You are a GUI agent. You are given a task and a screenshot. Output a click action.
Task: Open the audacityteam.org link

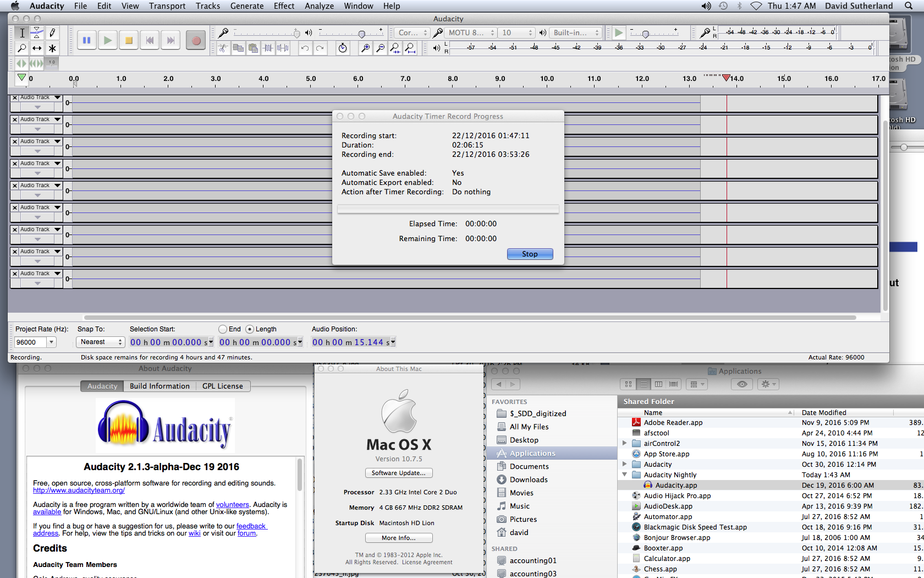click(x=79, y=490)
